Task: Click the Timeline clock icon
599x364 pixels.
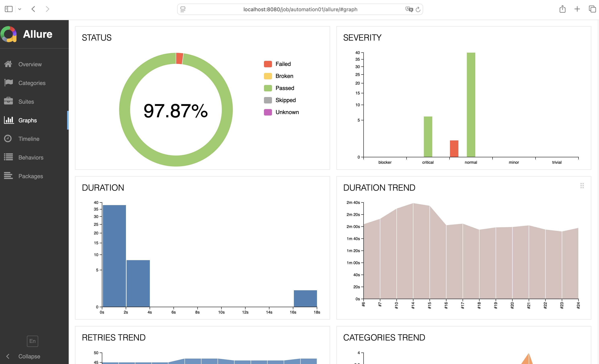Action: pyautogui.click(x=8, y=139)
